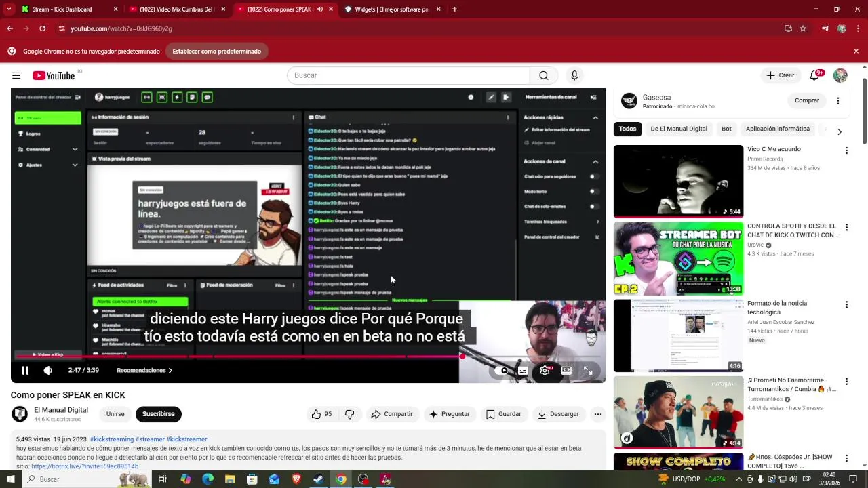Open El Manual Digital channel avatar
Viewport: 868px width, 488px height.
point(20,413)
